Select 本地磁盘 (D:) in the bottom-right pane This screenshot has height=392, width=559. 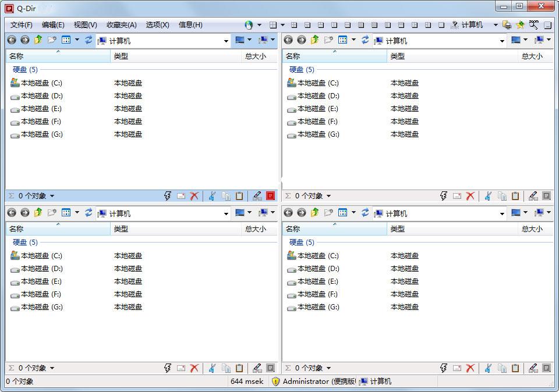click(x=318, y=269)
